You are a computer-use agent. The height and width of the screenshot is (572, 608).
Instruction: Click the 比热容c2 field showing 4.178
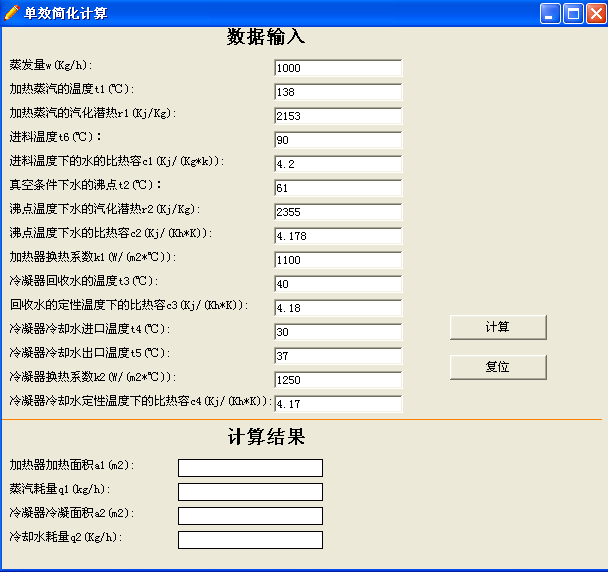pyautogui.click(x=338, y=236)
